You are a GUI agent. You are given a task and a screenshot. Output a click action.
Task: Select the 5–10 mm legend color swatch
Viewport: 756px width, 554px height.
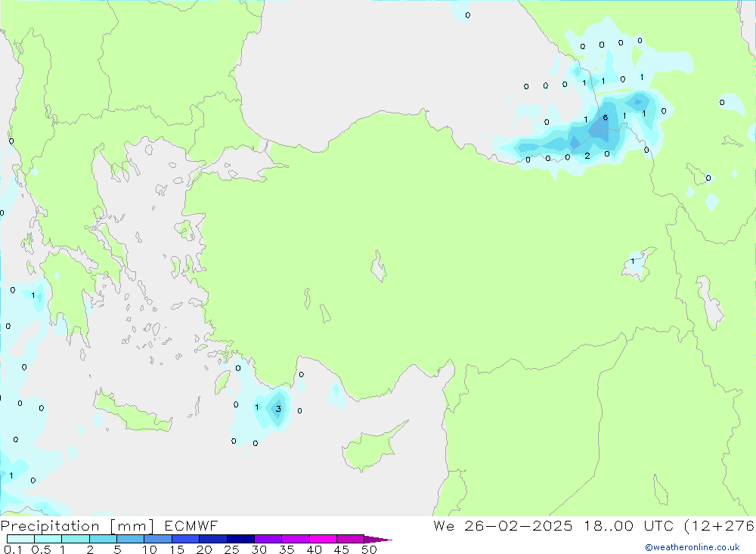pyautogui.click(x=131, y=539)
